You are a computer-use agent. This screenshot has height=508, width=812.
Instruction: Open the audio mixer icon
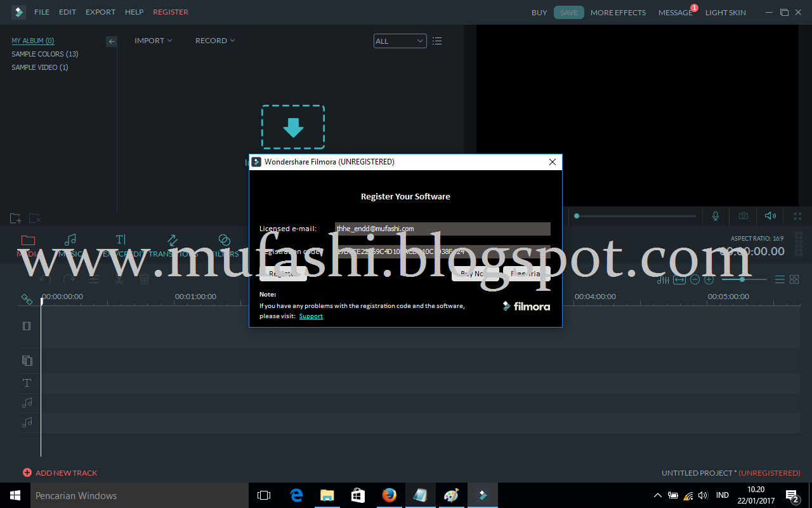[663, 279]
